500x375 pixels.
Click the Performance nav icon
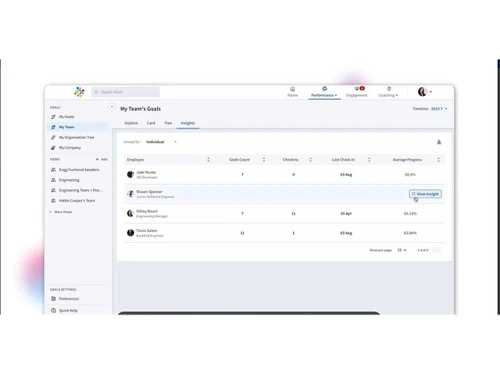[x=324, y=89]
